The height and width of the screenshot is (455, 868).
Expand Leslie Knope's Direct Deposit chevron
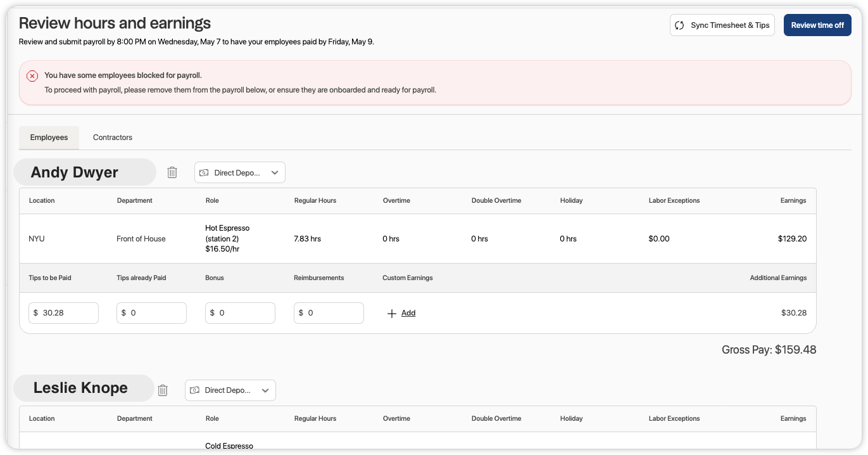tap(265, 390)
